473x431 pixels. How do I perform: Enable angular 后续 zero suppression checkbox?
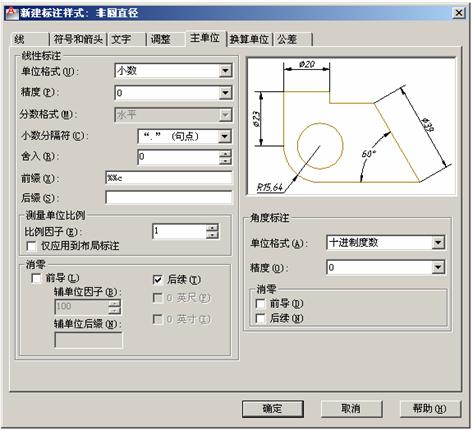click(x=260, y=318)
